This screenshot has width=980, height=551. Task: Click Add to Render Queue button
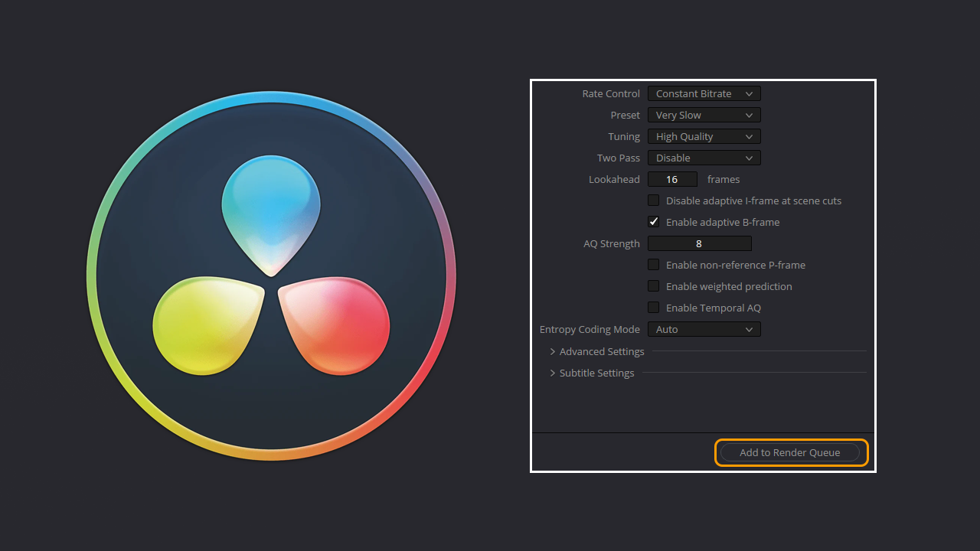tap(790, 452)
